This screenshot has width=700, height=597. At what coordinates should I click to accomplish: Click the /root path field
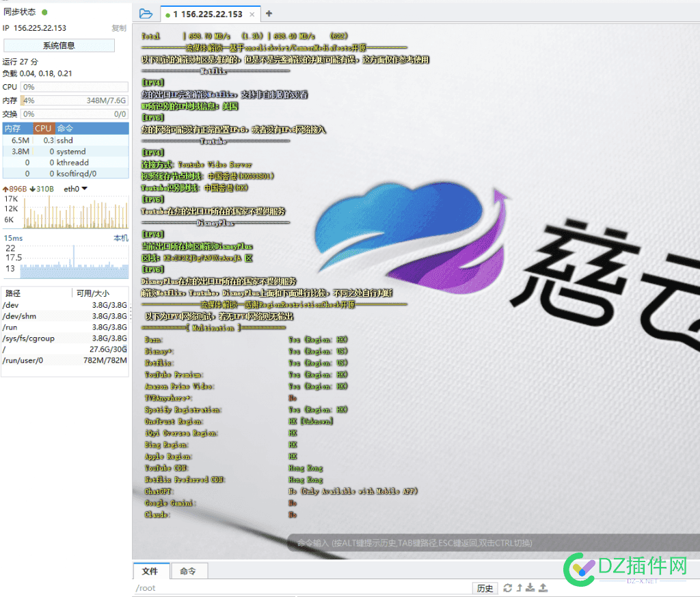[303, 588]
